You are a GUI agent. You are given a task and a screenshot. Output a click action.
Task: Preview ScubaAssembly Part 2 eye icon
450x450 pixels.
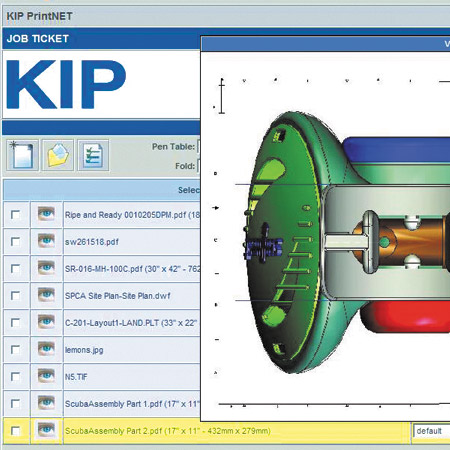click(x=46, y=430)
